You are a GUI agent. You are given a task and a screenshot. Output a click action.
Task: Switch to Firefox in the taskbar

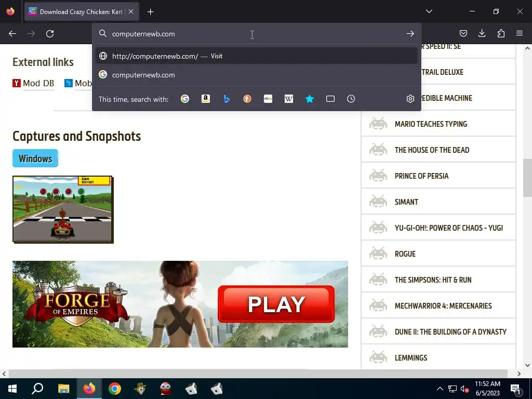coord(89,389)
